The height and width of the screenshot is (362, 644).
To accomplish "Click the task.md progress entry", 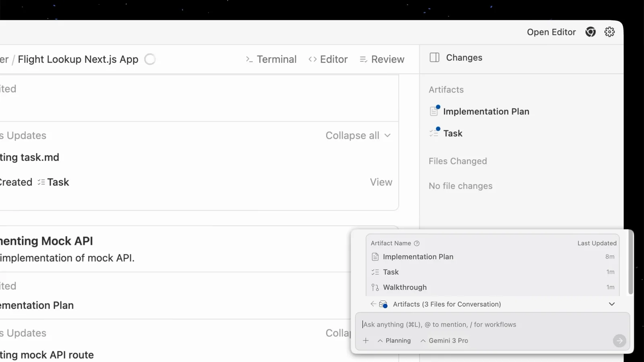I will (x=29, y=157).
